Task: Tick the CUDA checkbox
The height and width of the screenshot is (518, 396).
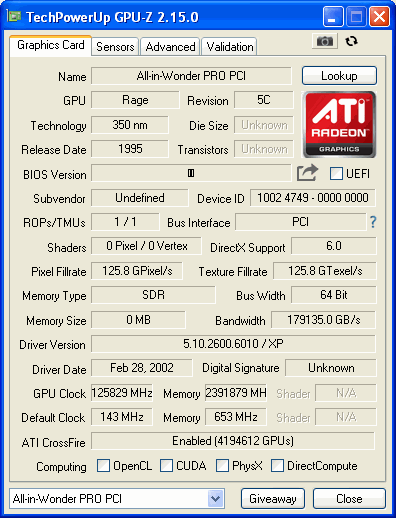Action: [x=166, y=465]
